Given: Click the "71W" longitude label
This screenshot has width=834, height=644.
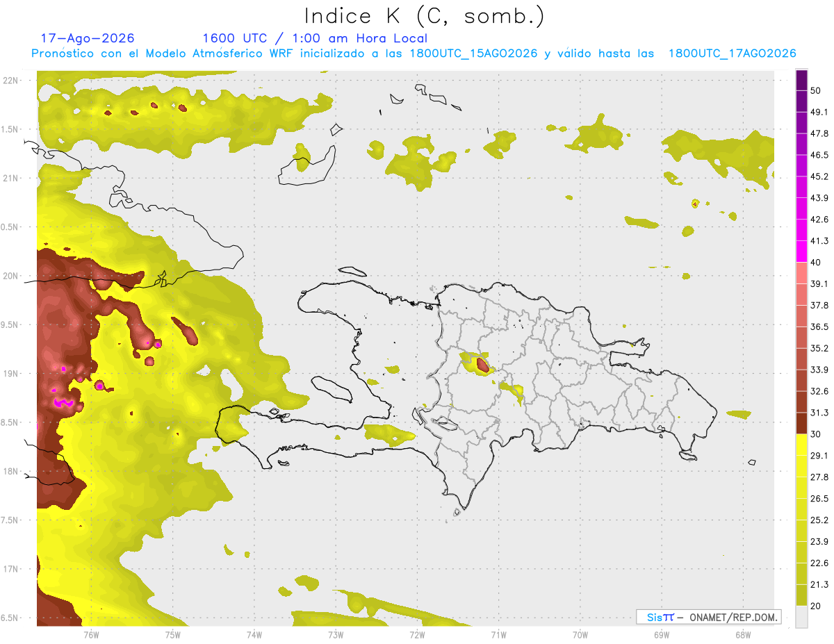Looking at the screenshot, I should pos(498,634).
